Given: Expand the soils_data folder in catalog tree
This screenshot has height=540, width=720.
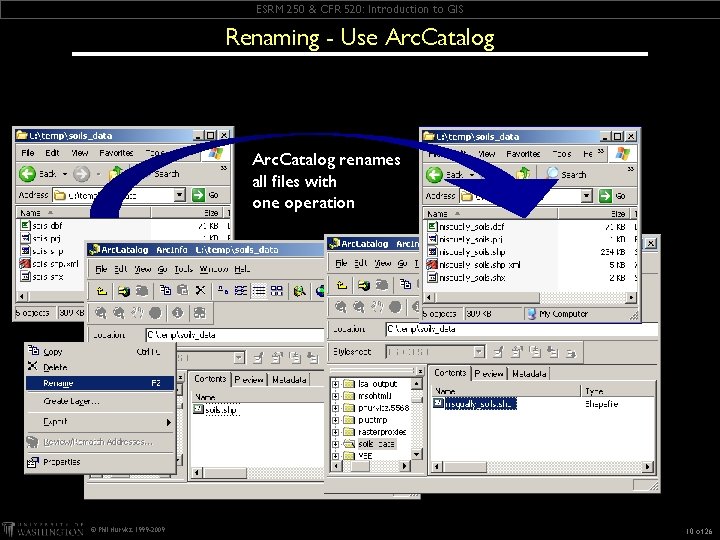Looking at the screenshot, I should click(x=336, y=444).
